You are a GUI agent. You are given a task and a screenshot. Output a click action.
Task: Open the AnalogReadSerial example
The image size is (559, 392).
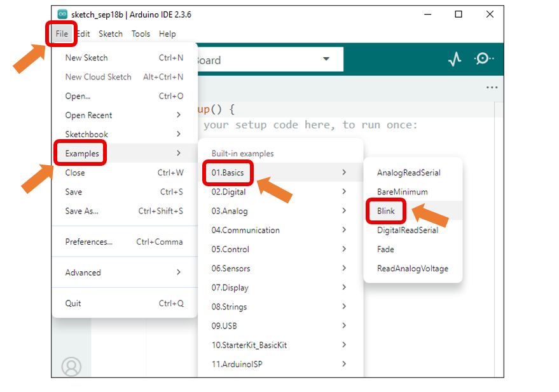pyautogui.click(x=413, y=173)
